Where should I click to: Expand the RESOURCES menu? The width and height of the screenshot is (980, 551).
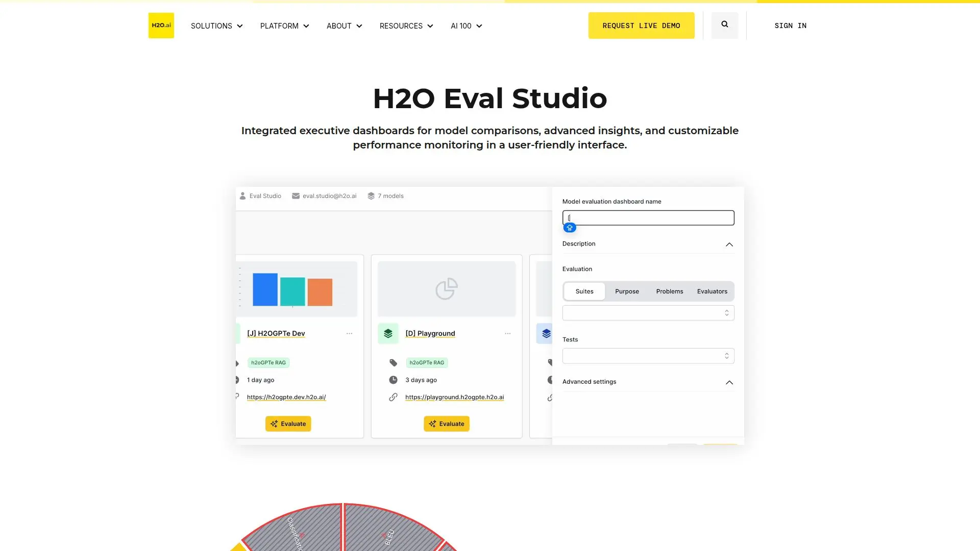click(406, 26)
